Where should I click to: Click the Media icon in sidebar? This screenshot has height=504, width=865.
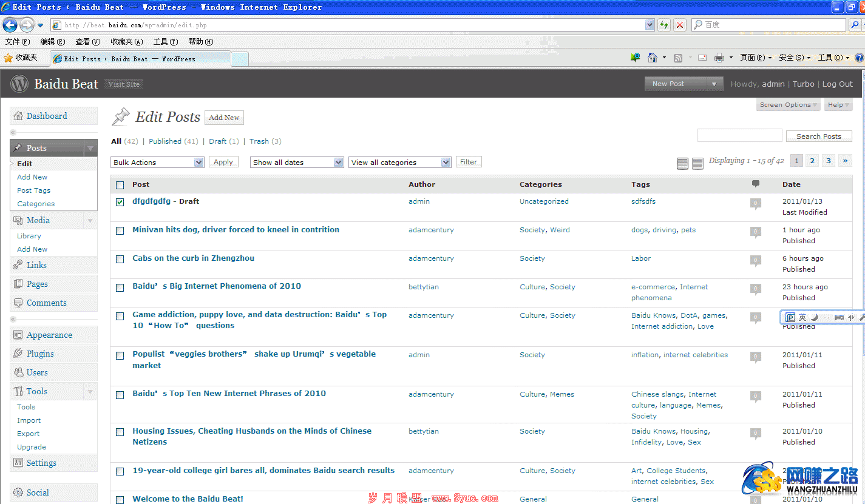[x=18, y=220]
